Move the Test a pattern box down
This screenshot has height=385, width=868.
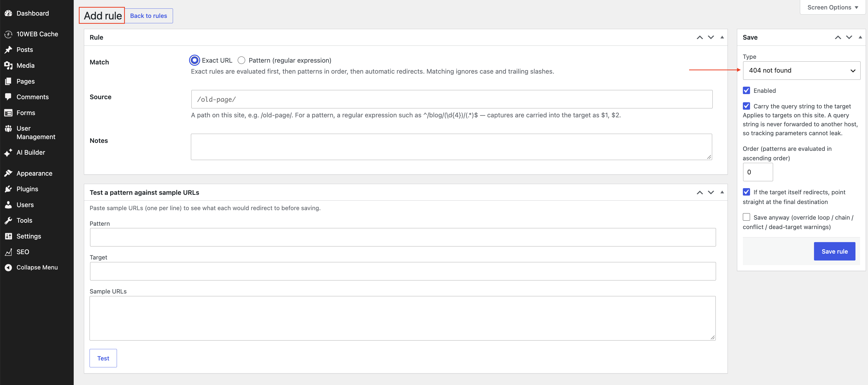pyautogui.click(x=711, y=192)
